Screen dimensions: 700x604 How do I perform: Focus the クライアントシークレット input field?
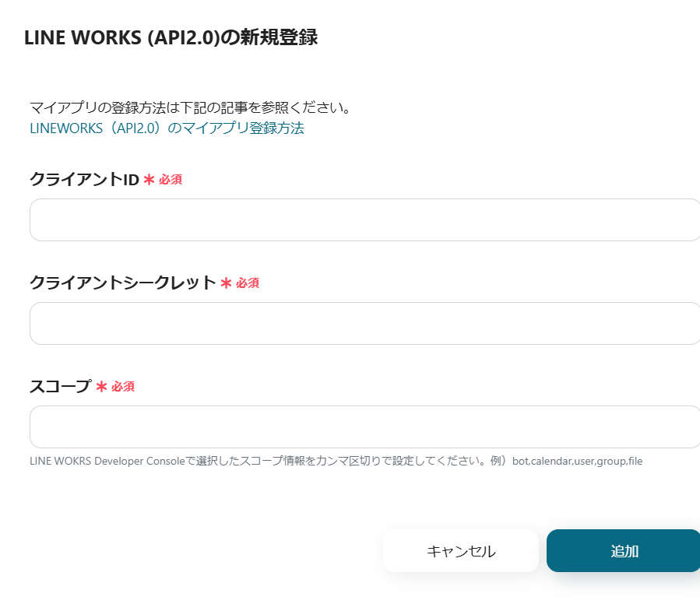click(364, 323)
